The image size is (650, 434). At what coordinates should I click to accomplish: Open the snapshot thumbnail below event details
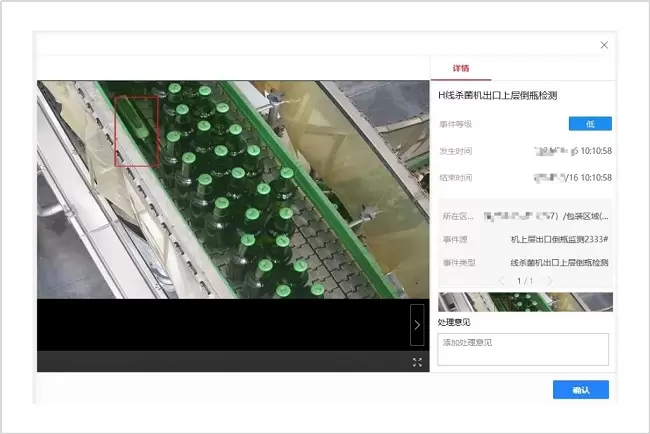point(525,302)
